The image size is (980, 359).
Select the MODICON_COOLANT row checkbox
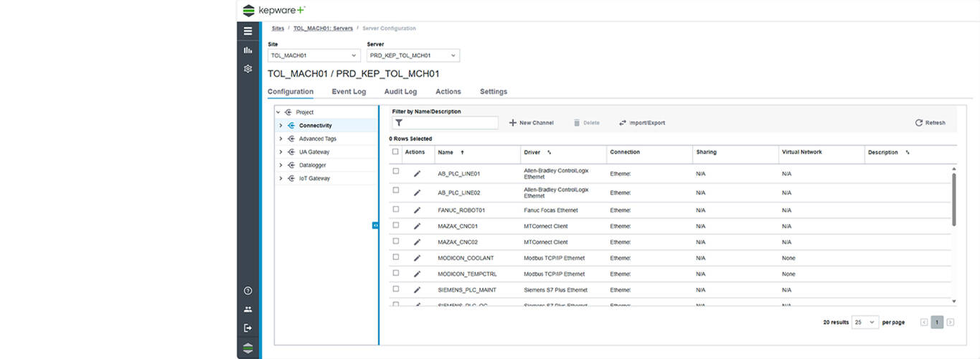coord(395,257)
